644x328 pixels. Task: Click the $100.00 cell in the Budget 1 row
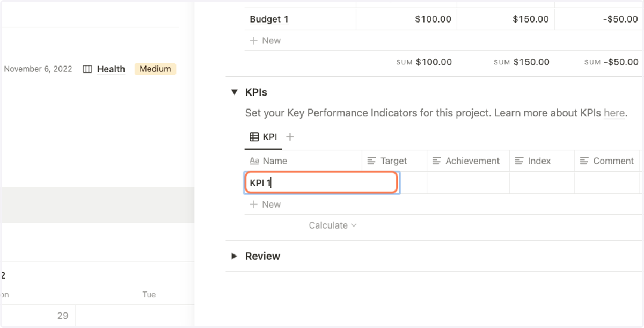(406, 19)
